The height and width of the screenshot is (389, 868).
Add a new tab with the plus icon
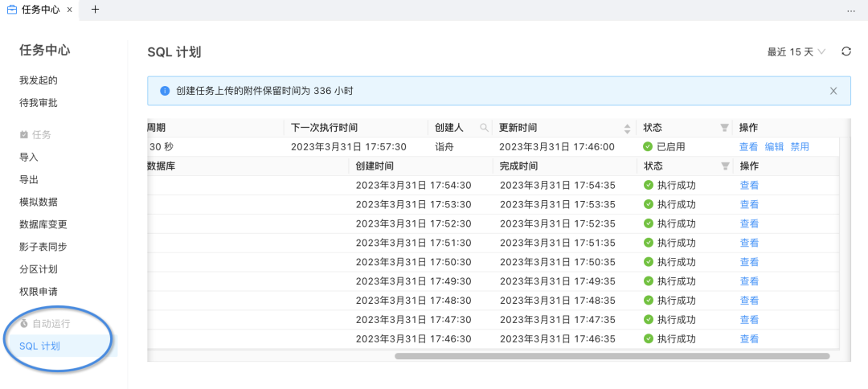[95, 10]
